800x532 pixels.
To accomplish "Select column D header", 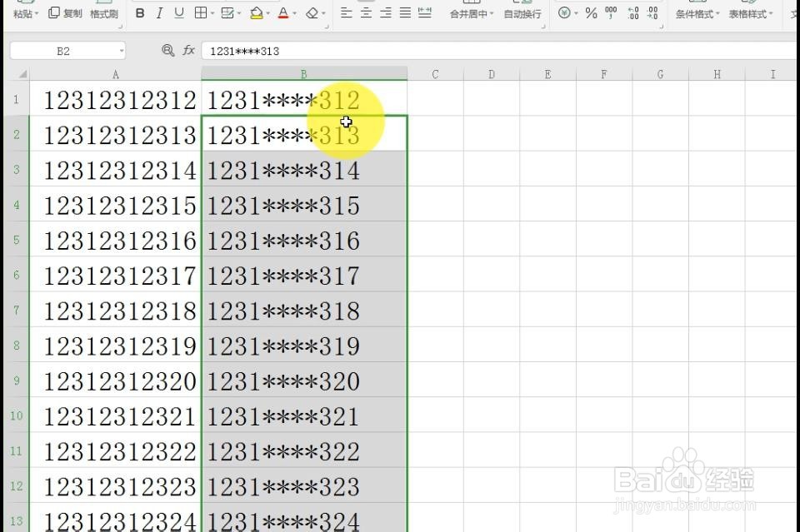I will tap(492, 74).
